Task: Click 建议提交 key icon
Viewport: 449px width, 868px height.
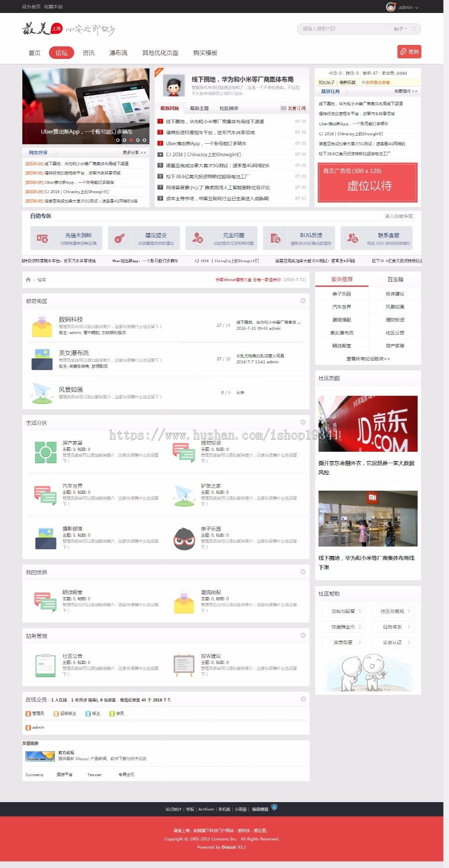Action: [119, 239]
